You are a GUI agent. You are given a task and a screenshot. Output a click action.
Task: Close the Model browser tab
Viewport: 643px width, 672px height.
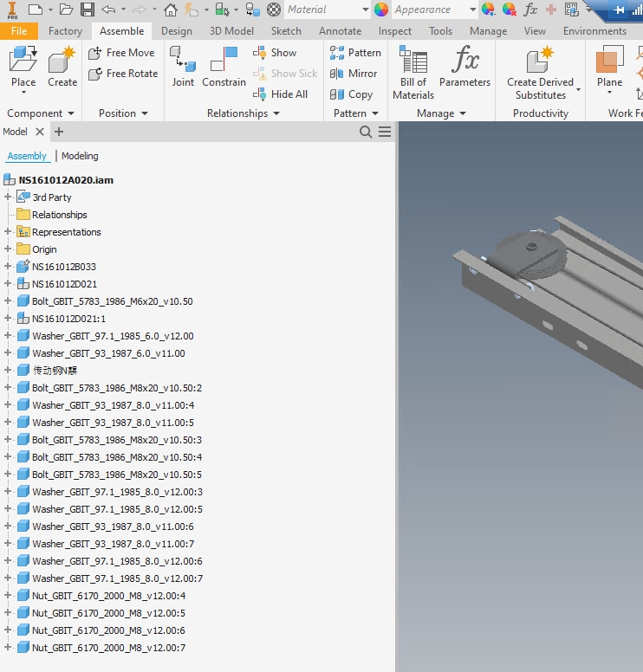(x=40, y=132)
